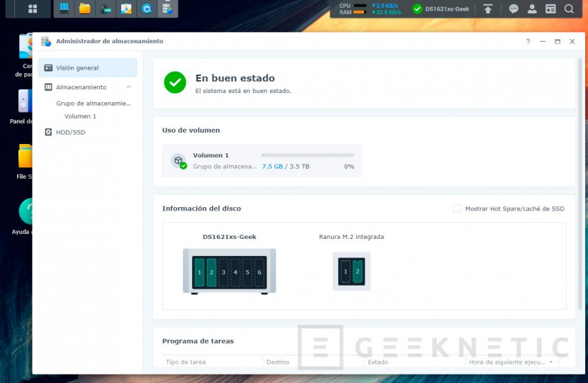
Task: Select drive bay 2 in DS1621xs-Geek diagram
Action: [211, 272]
